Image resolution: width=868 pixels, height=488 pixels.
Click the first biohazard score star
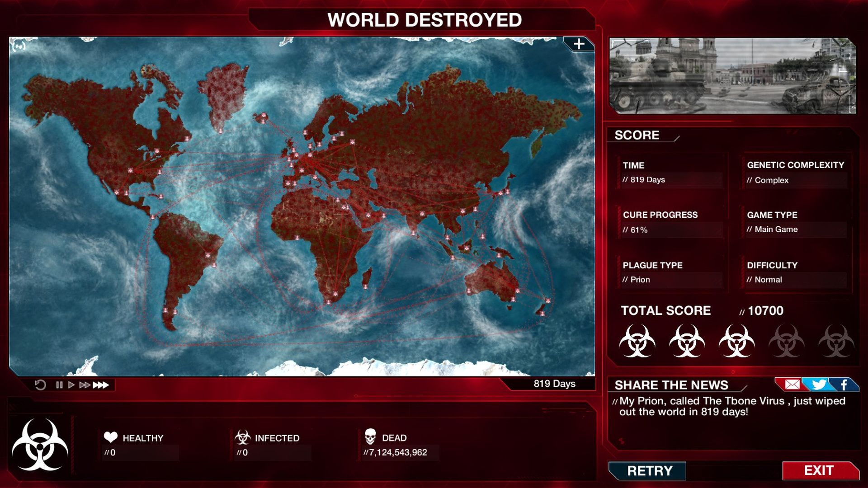[x=637, y=341]
